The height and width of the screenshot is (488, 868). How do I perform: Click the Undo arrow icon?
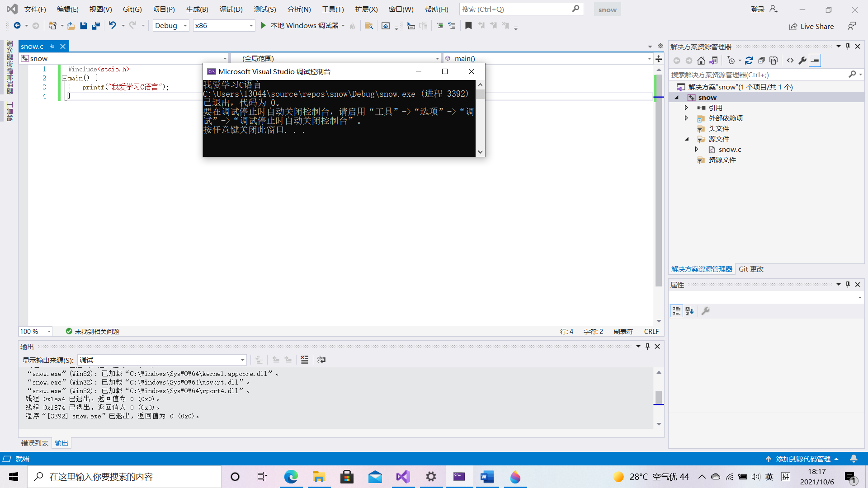point(112,26)
